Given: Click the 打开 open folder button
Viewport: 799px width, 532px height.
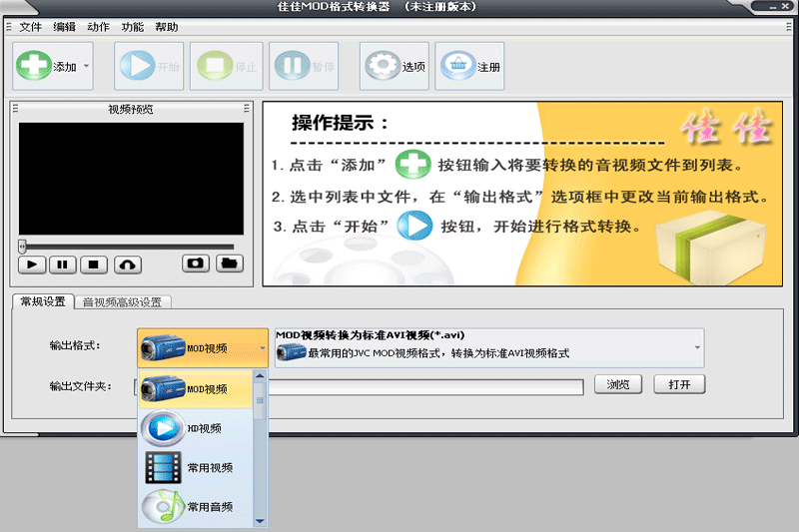Looking at the screenshot, I should [680, 384].
